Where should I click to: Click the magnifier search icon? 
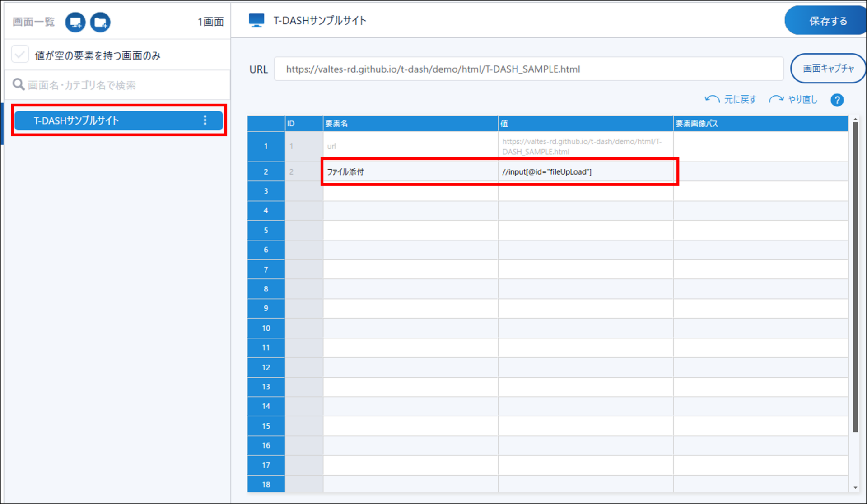(x=19, y=85)
